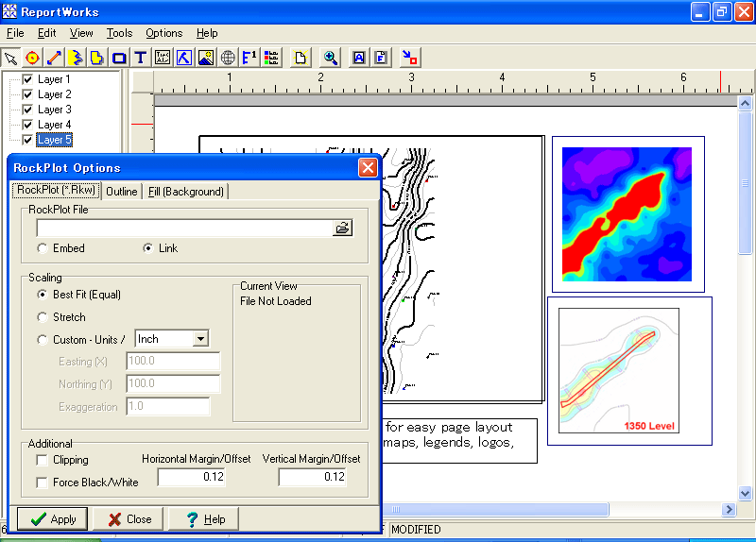The height and width of the screenshot is (542, 756).
Task: Select the red line drawing tool
Action: (54, 59)
